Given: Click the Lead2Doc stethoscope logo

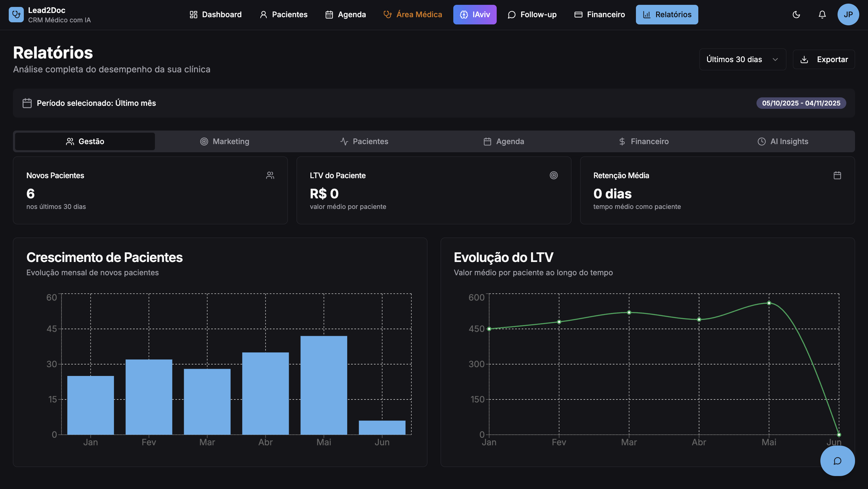Looking at the screenshot, I should pos(16,14).
